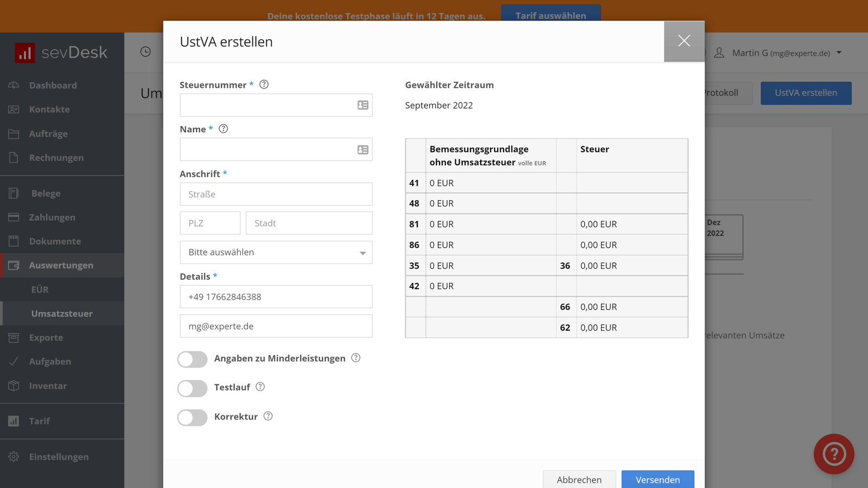The height and width of the screenshot is (488, 868).
Task: Open the red help chat bubble
Action: (x=834, y=454)
